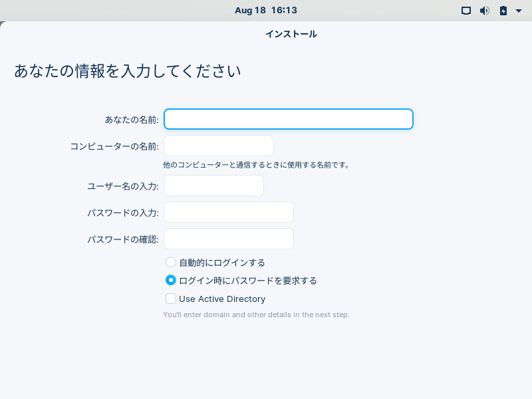This screenshot has height=399, width=532.
Task: Choose ログイン時にパスワードを要求する option
Action: 171,281
